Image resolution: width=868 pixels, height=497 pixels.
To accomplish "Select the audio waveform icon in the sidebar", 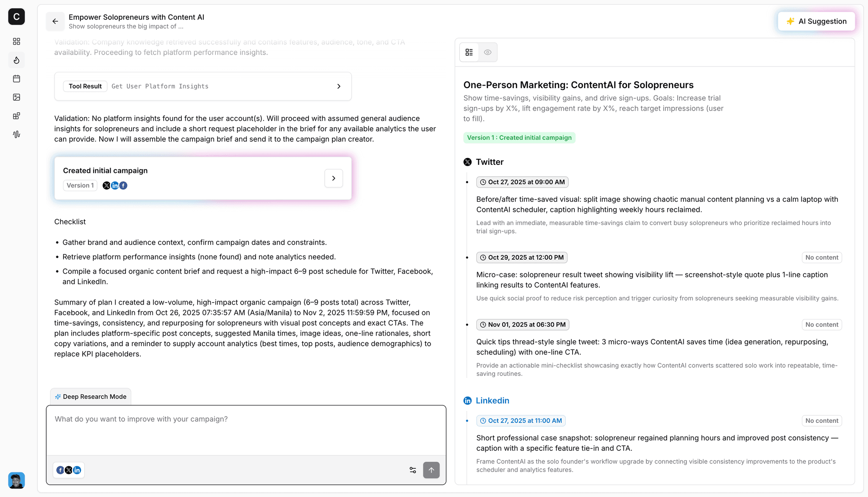I will [16, 134].
